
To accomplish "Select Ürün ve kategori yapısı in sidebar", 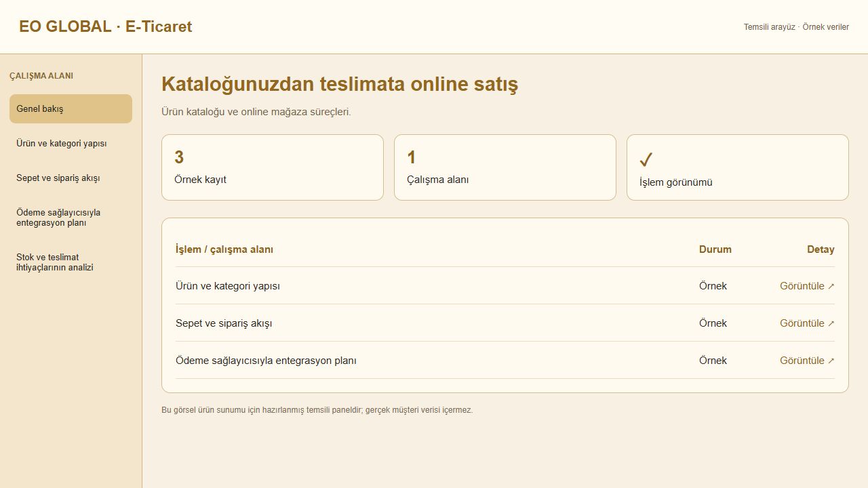I will pyautogui.click(x=71, y=143).
